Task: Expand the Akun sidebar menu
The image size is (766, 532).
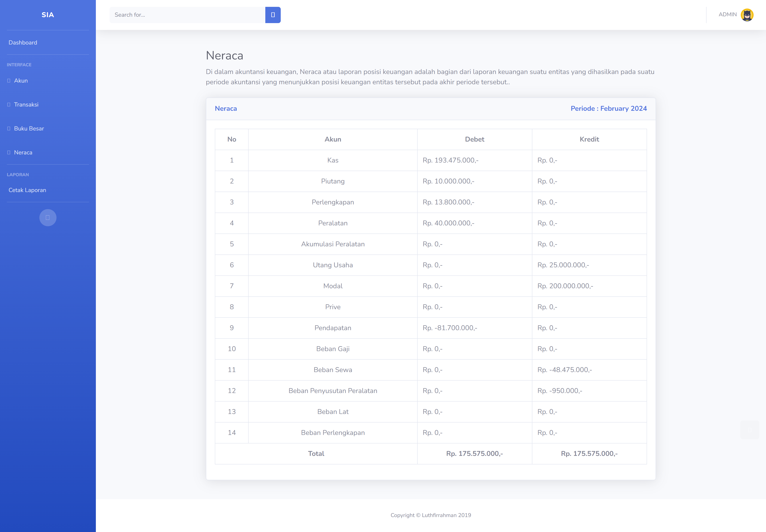Action: 21,81
